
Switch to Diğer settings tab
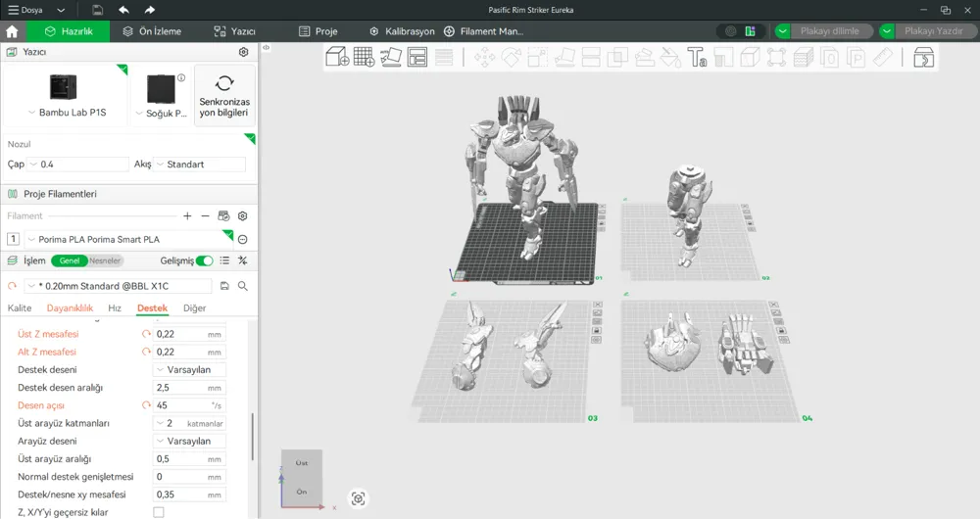click(194, 307)
